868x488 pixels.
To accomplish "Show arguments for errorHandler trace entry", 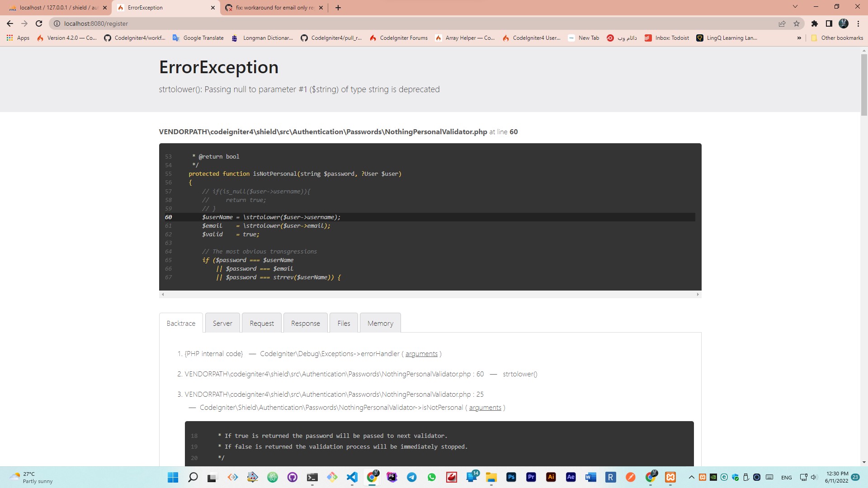I will [x=421, y=354].
